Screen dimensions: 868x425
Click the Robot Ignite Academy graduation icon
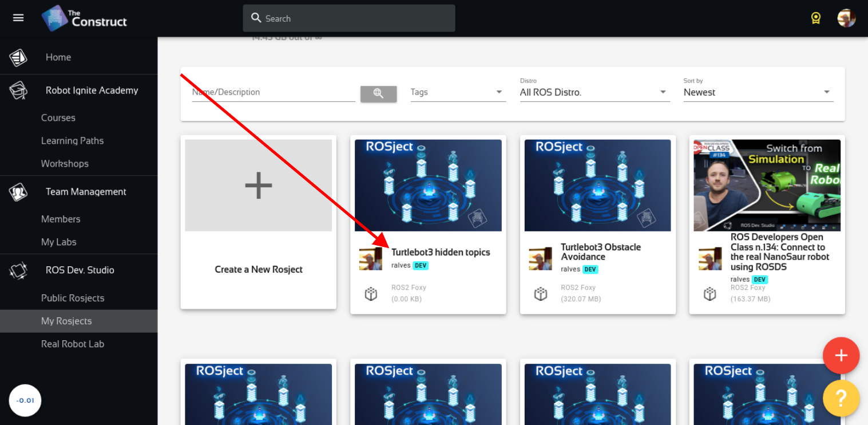tap(18, 90)
